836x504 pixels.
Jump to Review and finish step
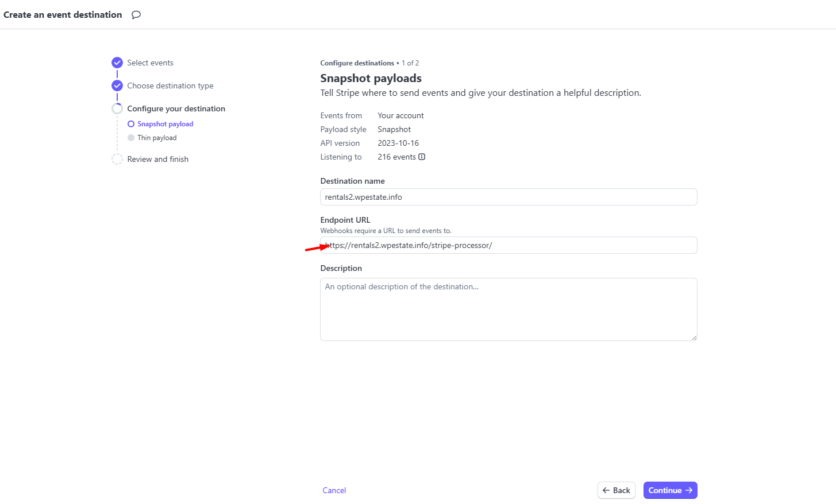coord(157,159)
